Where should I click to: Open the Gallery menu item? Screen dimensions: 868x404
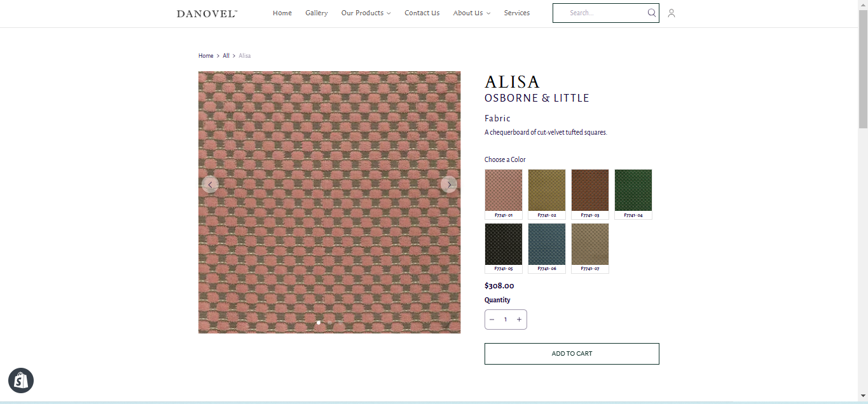coord(316,13)
